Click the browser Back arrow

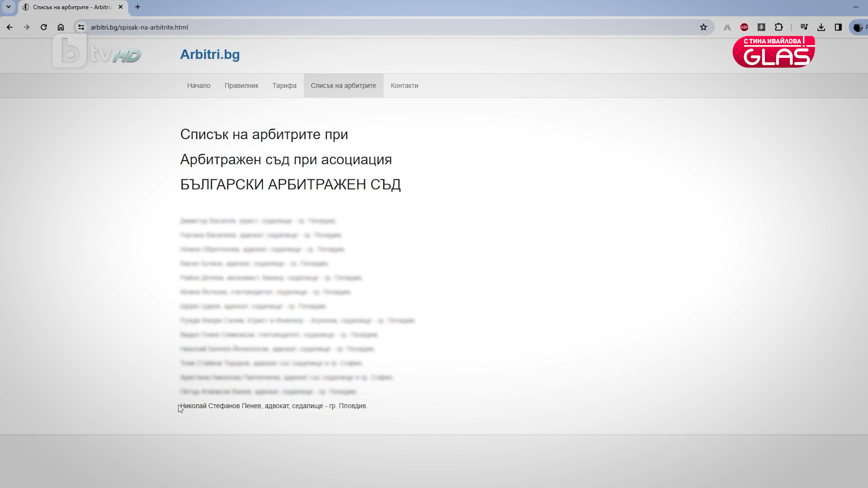click(9, 27)
